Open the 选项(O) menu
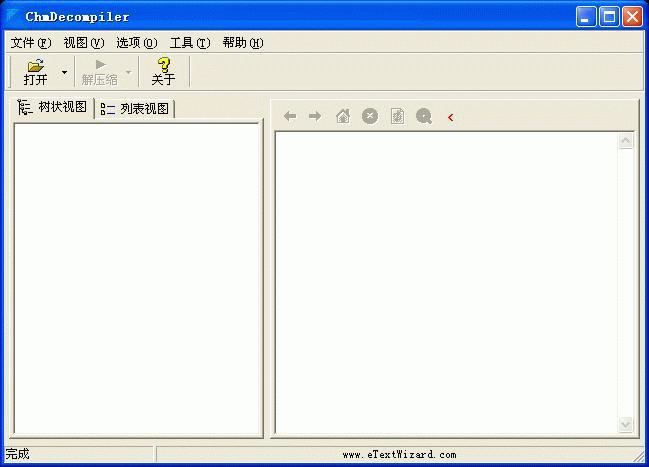The image size is (649, 467). [136, 43]
